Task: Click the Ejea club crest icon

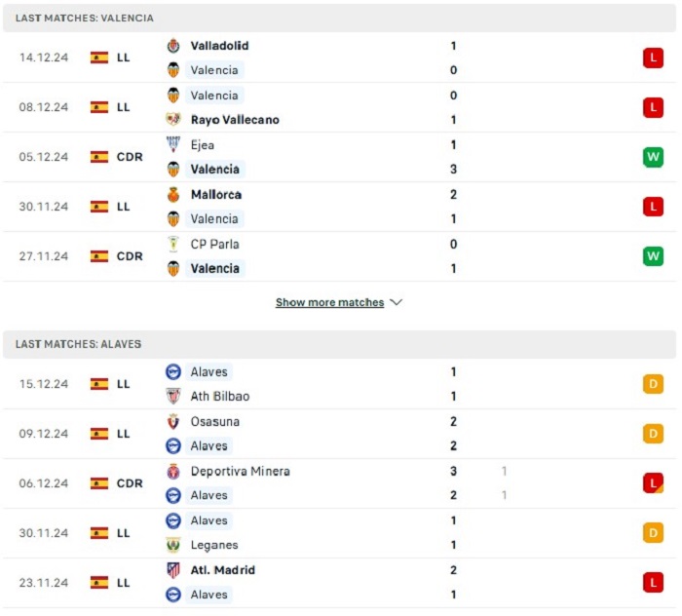Action: (x=173, y=144)
